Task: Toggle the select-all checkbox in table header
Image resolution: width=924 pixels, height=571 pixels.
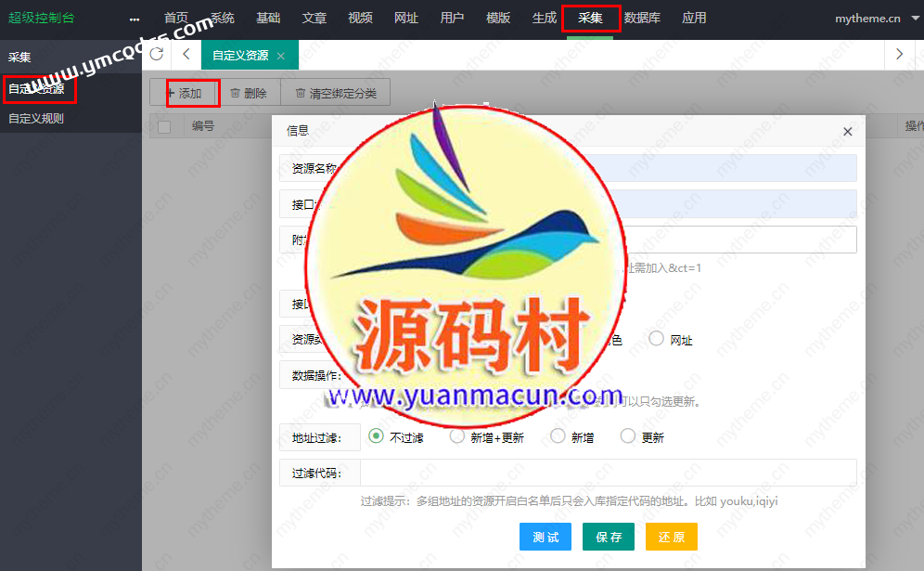Action: pos(164,126)
